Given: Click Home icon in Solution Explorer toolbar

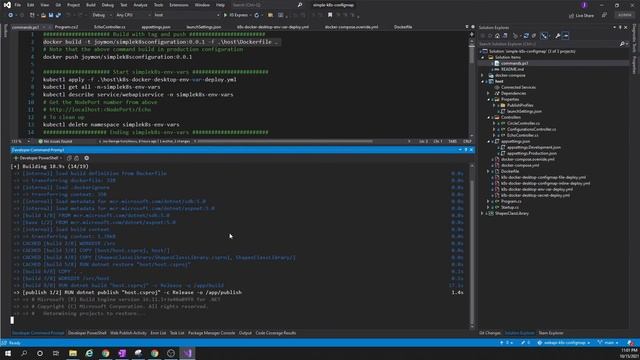Looking at the screenshot, I should [497, 36].
